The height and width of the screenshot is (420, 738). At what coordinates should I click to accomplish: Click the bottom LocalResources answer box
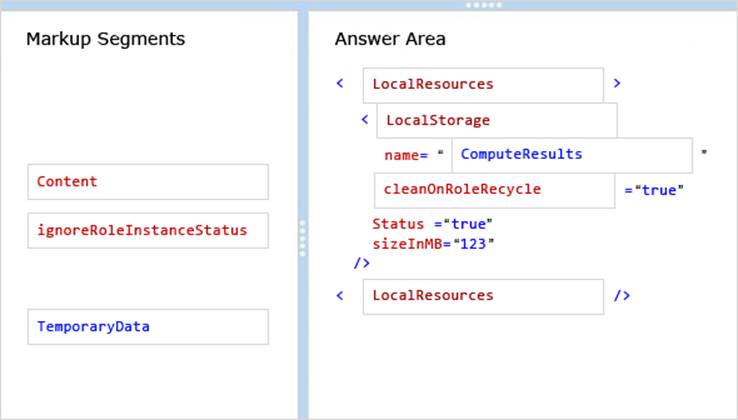[482, 296]
